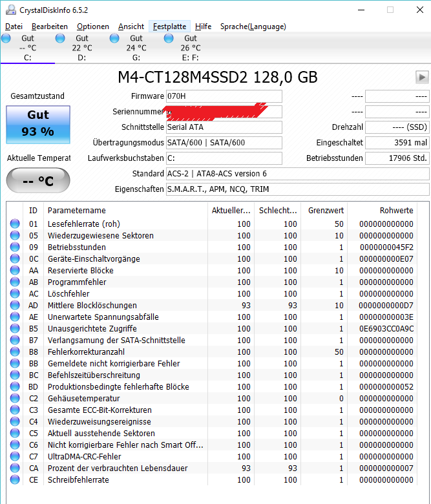The image size is (431, 504).
Task: Click the Standard field ACS-2
Action: (x=298, y=174)
